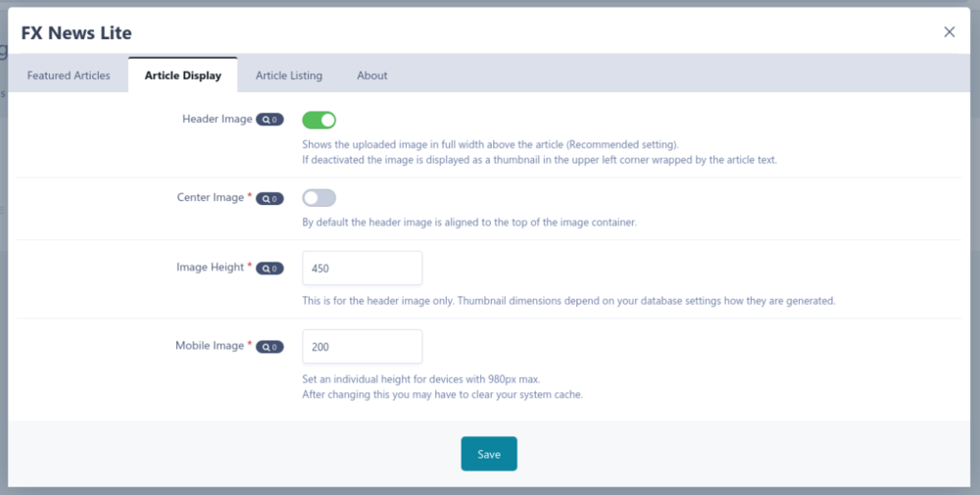980x495 pixels.
Task: Click the search badge beside Center Image
Action: (269, 199)
